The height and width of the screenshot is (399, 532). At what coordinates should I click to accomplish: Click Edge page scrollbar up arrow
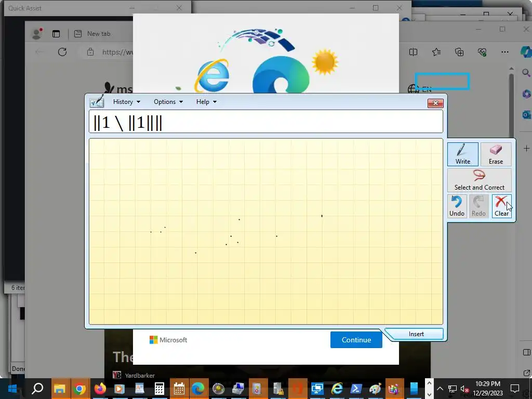click(511, 69)
